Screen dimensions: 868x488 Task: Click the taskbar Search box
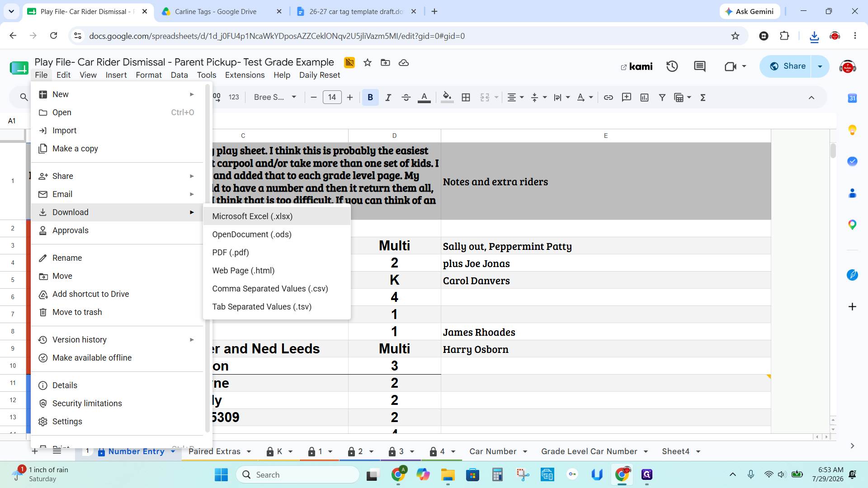pyautogui.click(x=297, y=474)
